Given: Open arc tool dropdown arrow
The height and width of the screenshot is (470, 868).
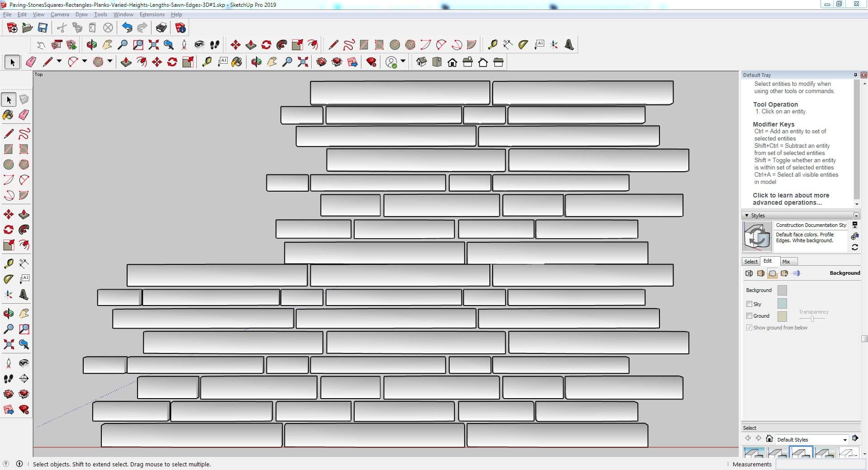Looking at the screenshot, I should 84,61.
